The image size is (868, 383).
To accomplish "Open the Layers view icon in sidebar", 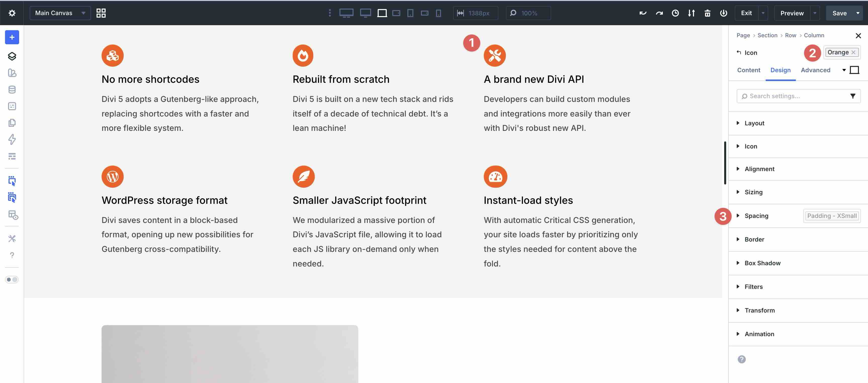I will 12,56.
